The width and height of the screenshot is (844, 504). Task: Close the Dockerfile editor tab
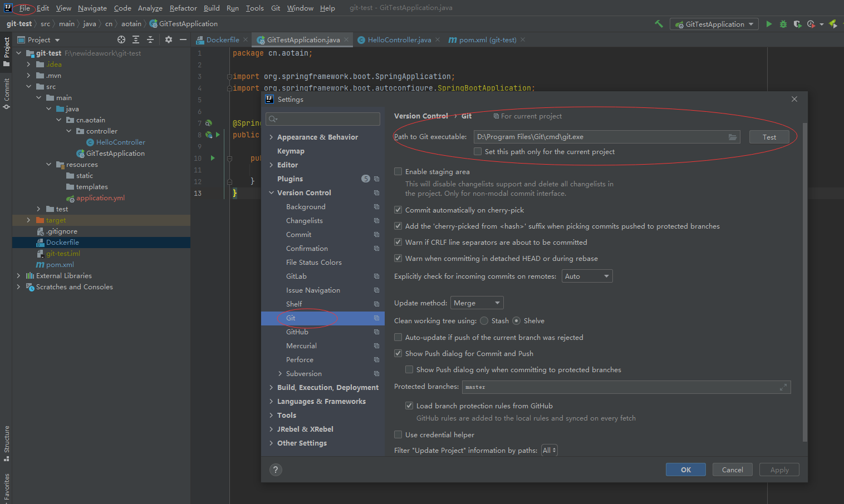tap(246, 39)
